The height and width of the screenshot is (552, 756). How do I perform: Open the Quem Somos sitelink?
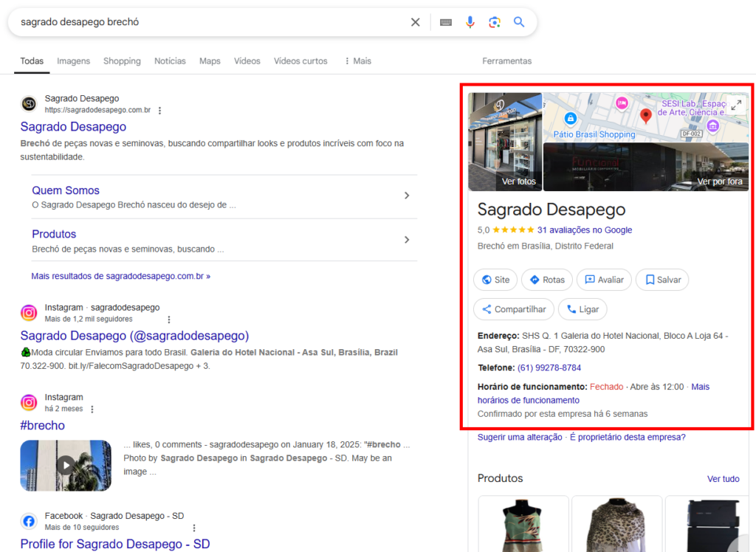coord(66,190)
